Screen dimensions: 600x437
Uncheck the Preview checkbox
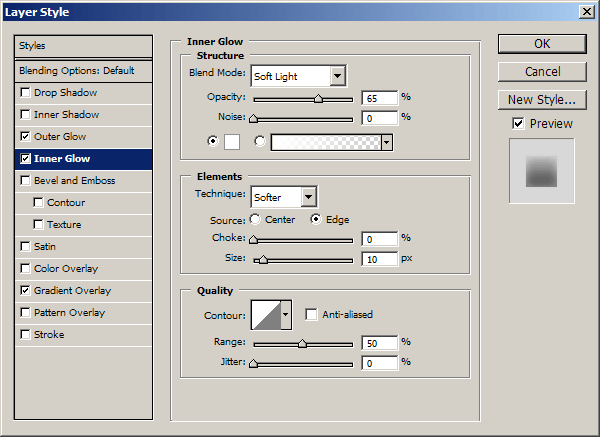(517, 123)
